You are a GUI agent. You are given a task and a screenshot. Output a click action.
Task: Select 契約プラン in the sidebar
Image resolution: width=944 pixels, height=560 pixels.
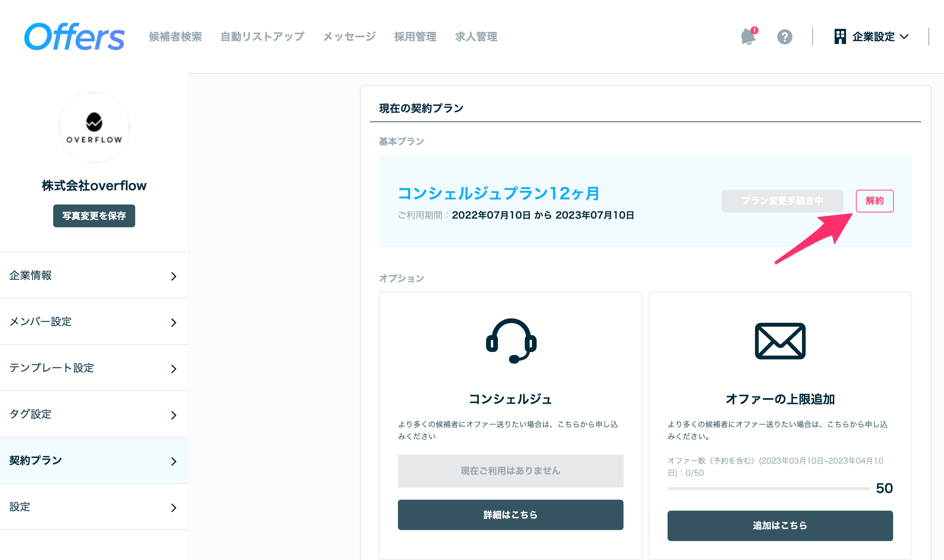tap(94, 461)
